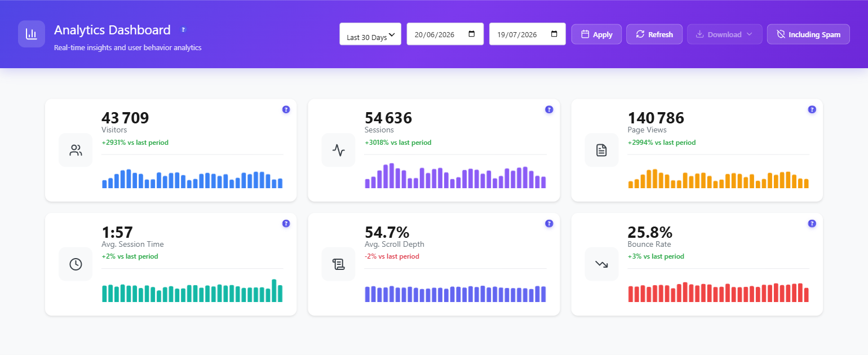Image resolution: width=868 pixels, height=355 pixels.
Task: Open the Avg. Scroll Depth help icon
Action: [x=549, y=223]
